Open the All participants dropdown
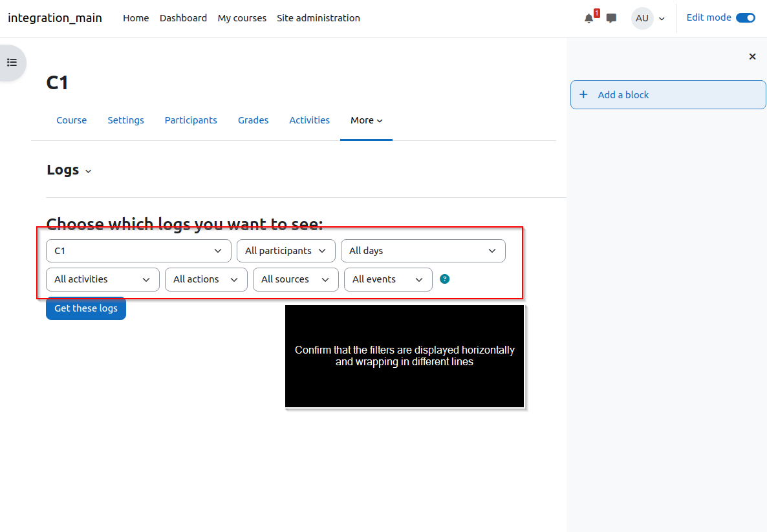 (286, 251)
